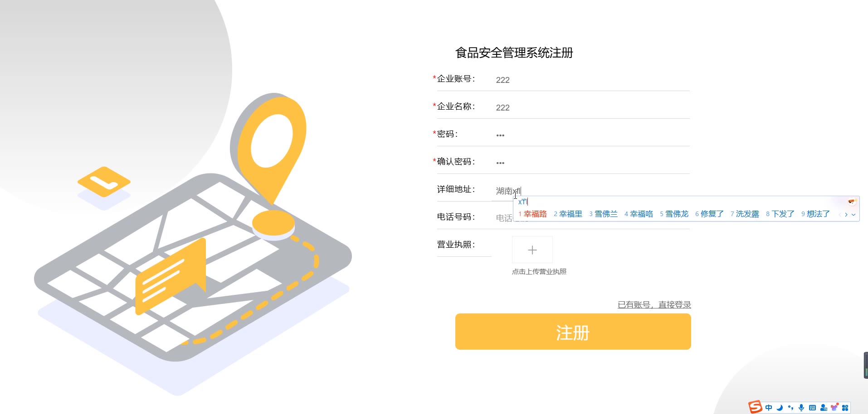This screenshot has width=868, height=414.
Task: Click the emoji mascot icon in the candidate window
Action: click(x=851, y=202)
